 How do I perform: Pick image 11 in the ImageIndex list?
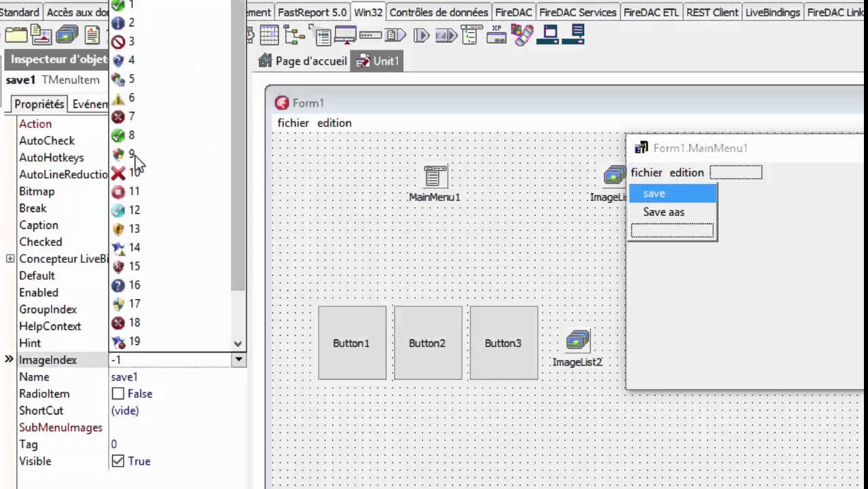170,192
